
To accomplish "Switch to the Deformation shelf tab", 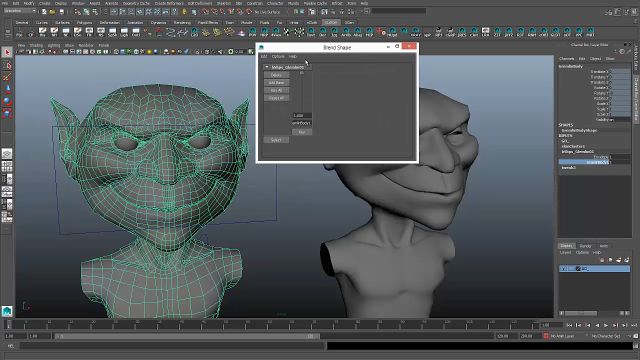I will 109,22.
